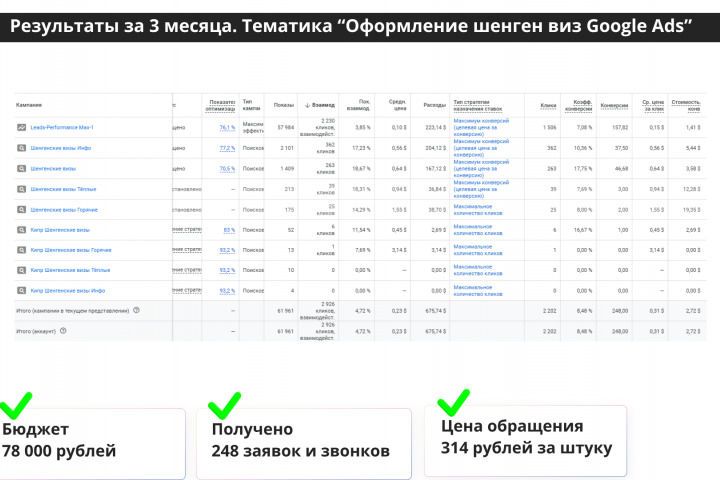
Task: Click the Цена обращения 314 рублей card
Action: click(x=525, y=440)
